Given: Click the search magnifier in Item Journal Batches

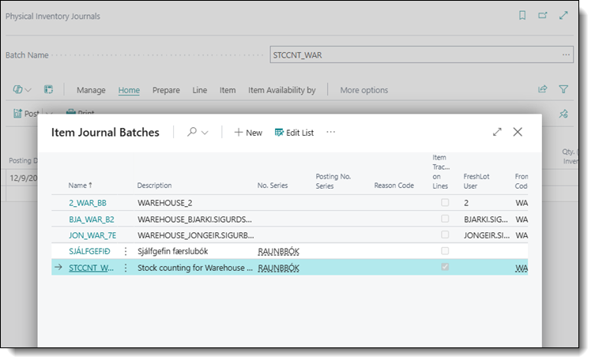Looking at the screenshot, I should point(192,132).
